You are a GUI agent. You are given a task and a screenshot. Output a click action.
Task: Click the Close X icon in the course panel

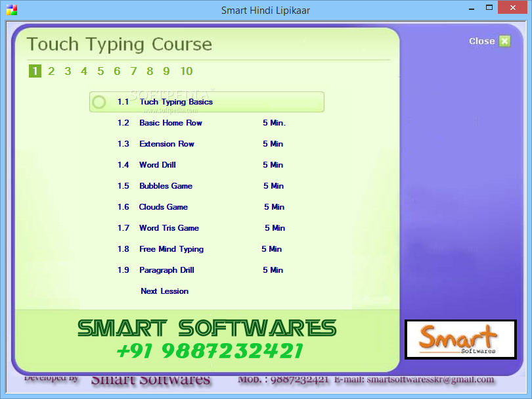point(504,41)
